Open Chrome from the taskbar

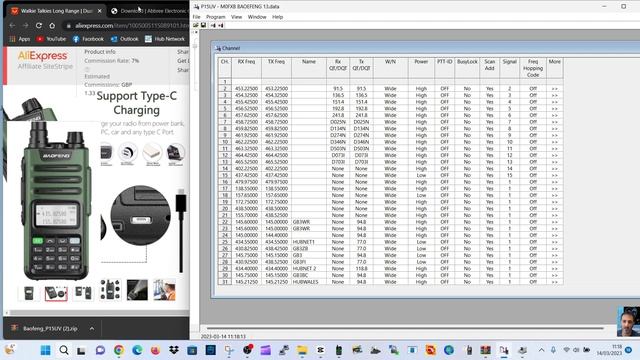[x=119, y=350]
